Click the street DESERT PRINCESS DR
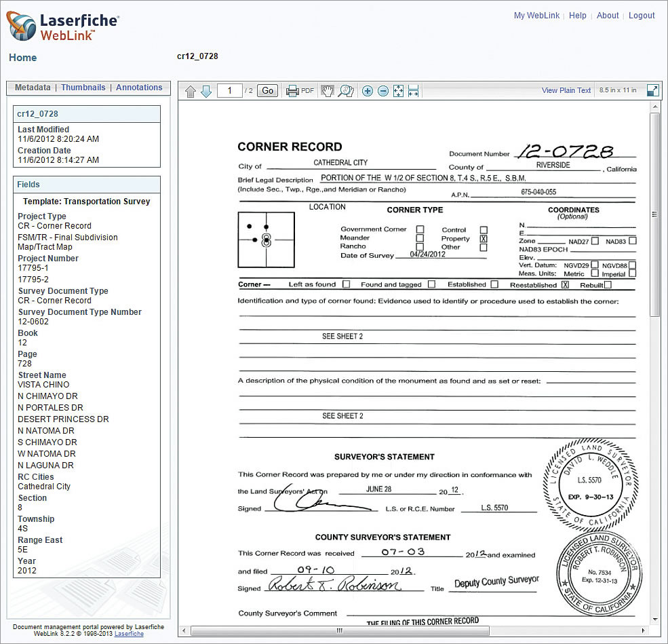Image resolution: width=668 pixels, height=644 pixels. click(x=63, y=419)
